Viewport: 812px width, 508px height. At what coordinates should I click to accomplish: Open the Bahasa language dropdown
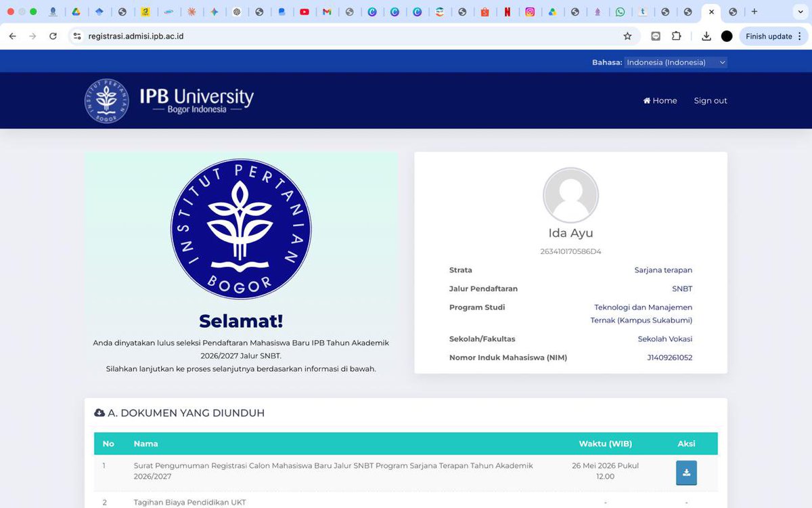coord(675,62)
